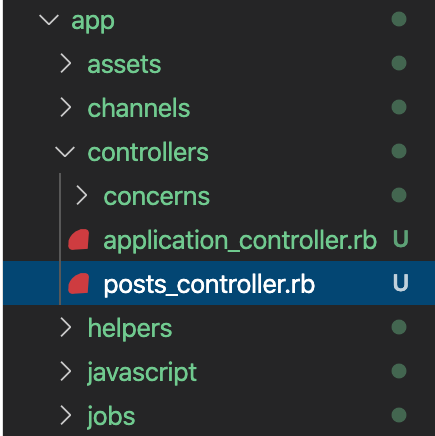The width and height of the screenshot is (435, 436).
Task: Click the git status dot for app folder
Action: (399, 19)
